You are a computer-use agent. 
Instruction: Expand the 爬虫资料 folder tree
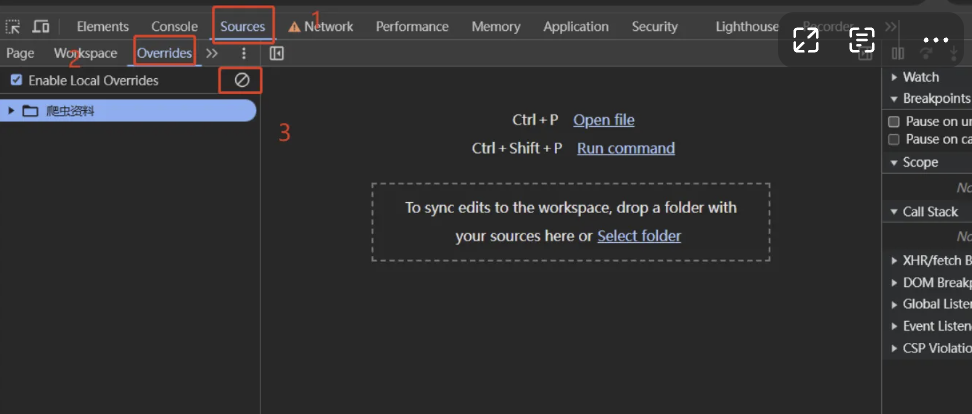12,111
